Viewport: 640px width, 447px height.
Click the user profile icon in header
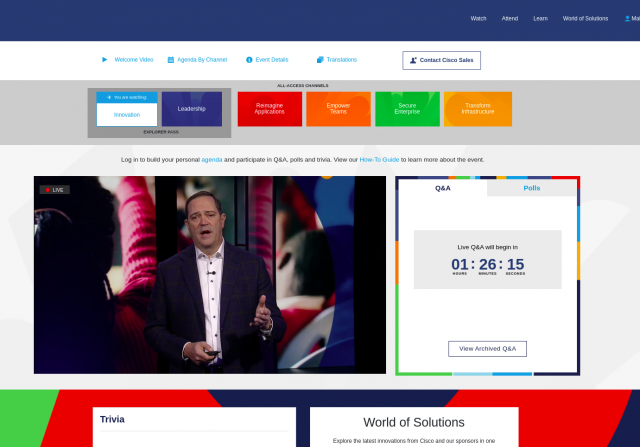(629, 18)
